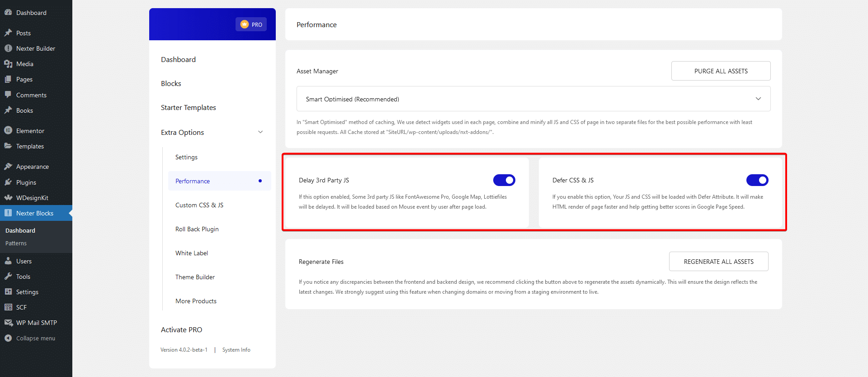The height and width of the screenshot is (377, 868).
Task: Select Settings under Extra Options
Action: pos(186,157)
